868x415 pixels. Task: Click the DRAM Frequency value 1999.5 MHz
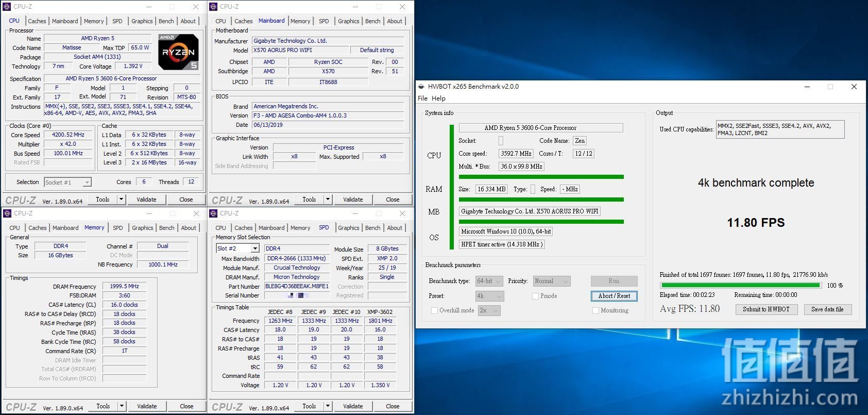click(x=124, y=286)
